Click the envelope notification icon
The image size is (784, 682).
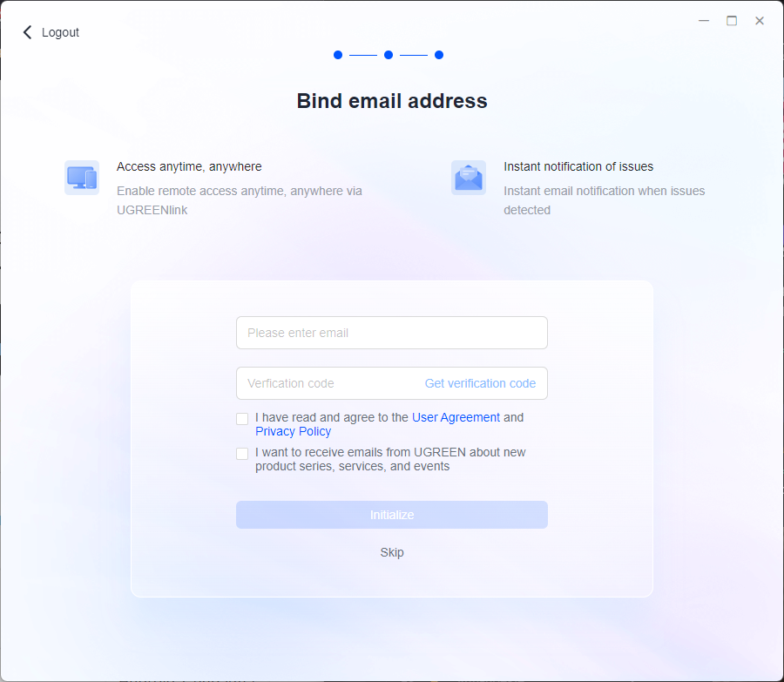pos(468,178)
